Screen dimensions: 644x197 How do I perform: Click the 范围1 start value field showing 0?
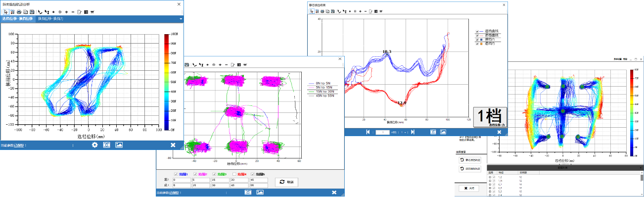pos(182,180)
